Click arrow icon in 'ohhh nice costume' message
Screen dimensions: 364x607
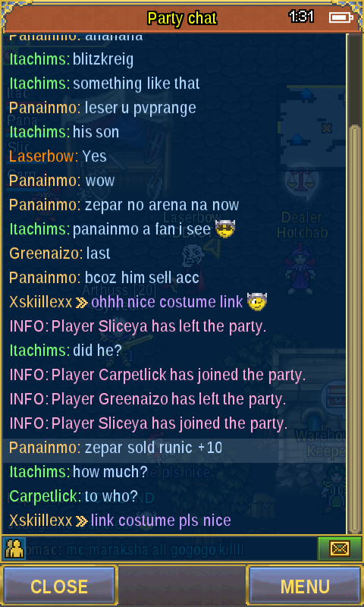coord(82,303)
